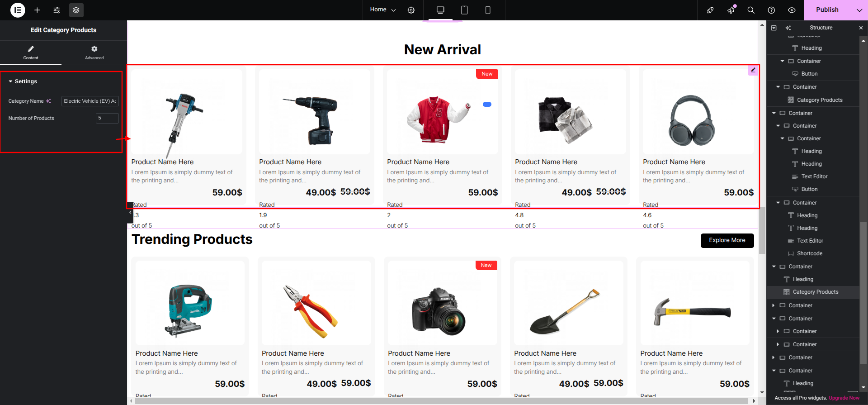Open the publish options arrow
Viewport: 868px width, 405px height.
[x=859, y=10]
